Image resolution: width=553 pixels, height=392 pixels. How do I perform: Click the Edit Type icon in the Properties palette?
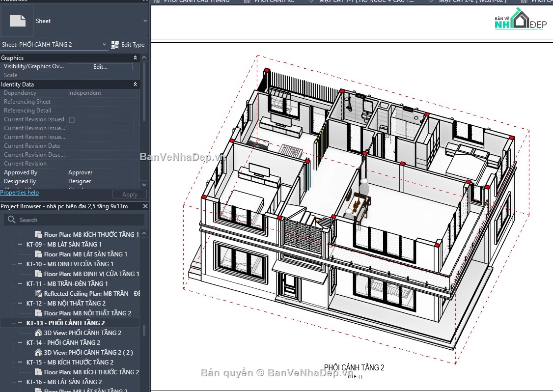(114, 44)
